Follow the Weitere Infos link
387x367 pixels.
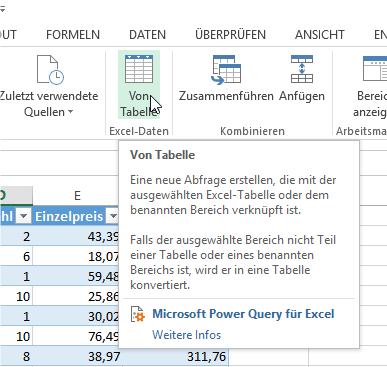click(x=186, y=335)
